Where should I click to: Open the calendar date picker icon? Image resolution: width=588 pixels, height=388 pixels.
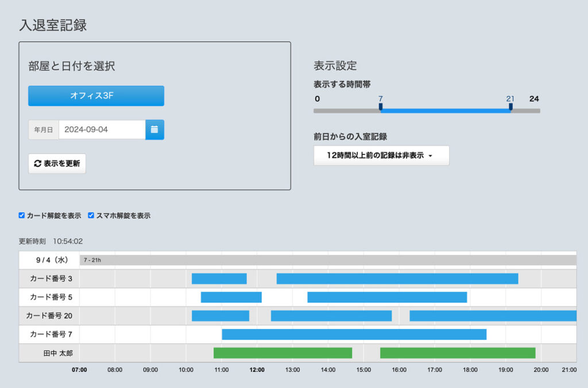point(154,130)
